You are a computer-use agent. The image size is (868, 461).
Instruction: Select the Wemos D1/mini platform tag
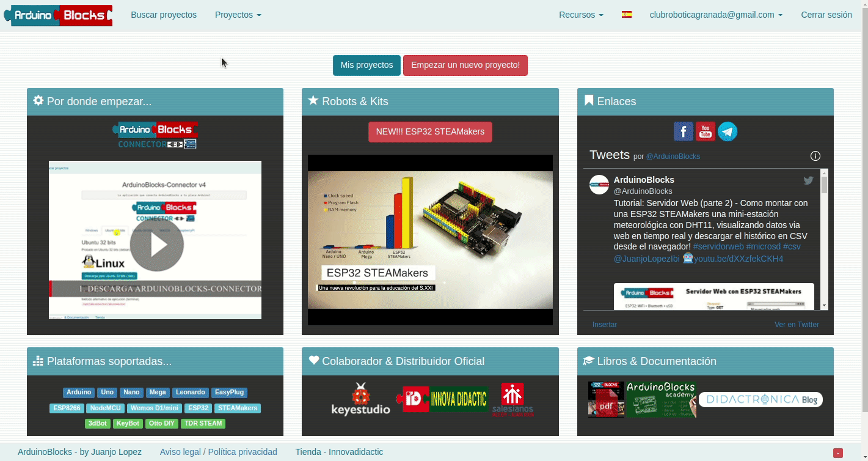[155, 408]
